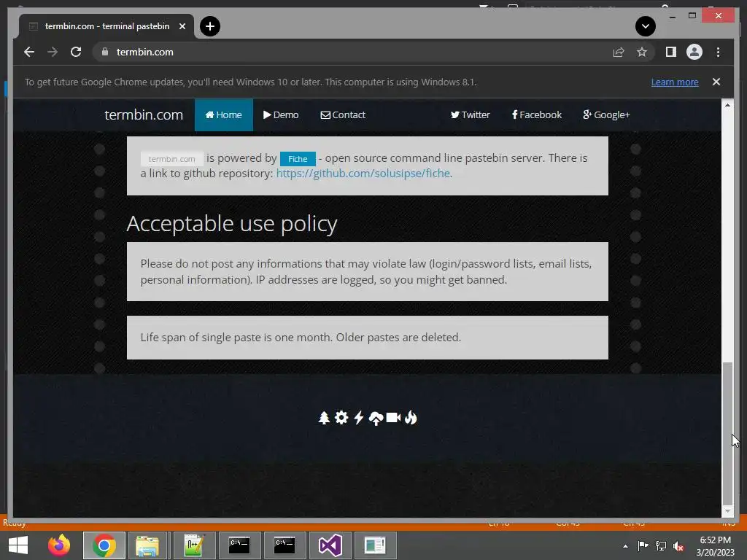
Task: Open the Contact menu item
Action: coord(343,114)
